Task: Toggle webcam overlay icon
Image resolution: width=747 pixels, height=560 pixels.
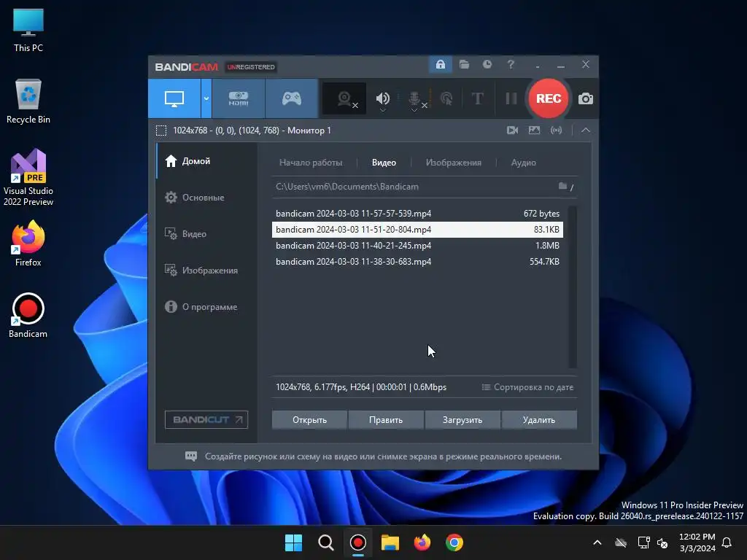Action: 344,98
